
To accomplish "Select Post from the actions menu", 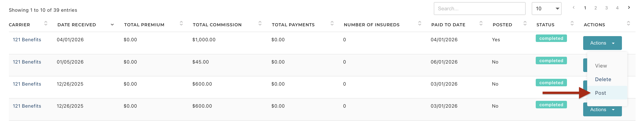I will [601, 93].
